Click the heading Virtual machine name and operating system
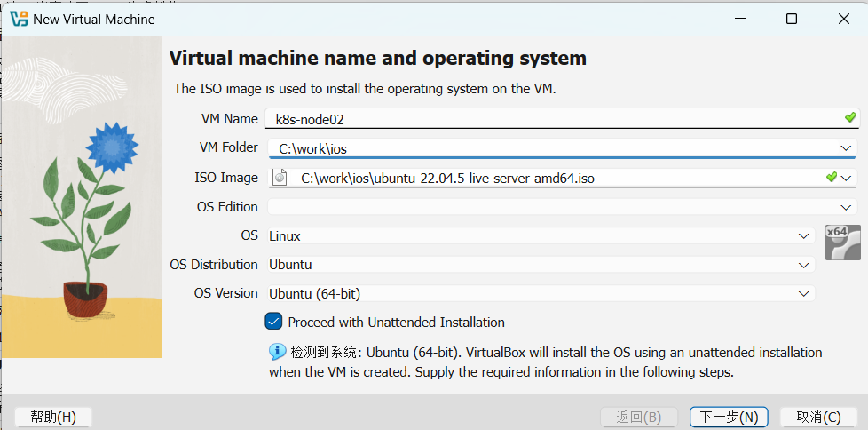868x430 pixels. (377, 58)
